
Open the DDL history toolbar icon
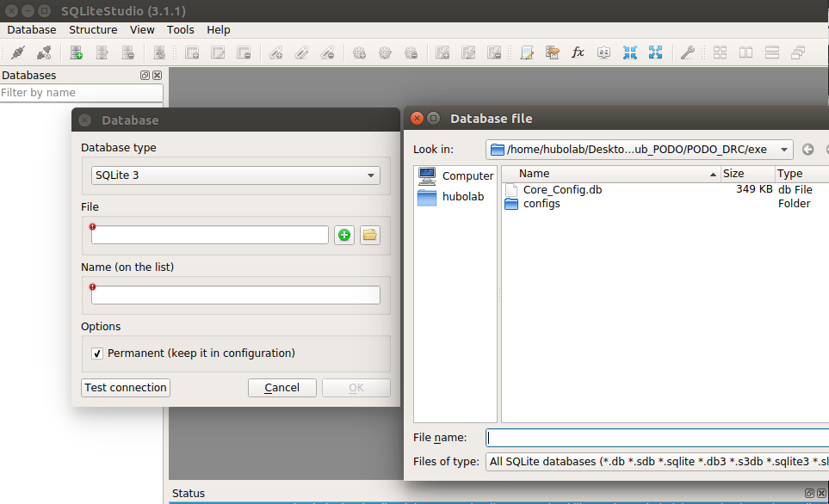[x=553, y=52]
